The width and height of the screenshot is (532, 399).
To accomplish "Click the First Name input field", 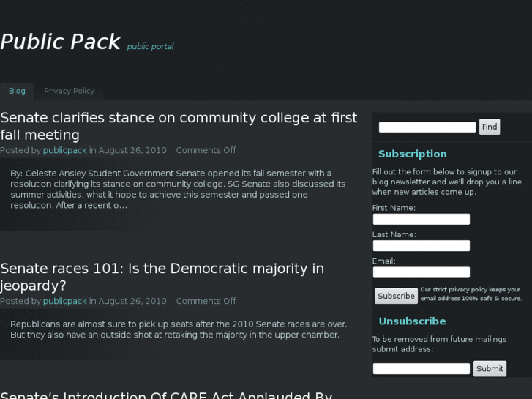I will tap(422, 220).
